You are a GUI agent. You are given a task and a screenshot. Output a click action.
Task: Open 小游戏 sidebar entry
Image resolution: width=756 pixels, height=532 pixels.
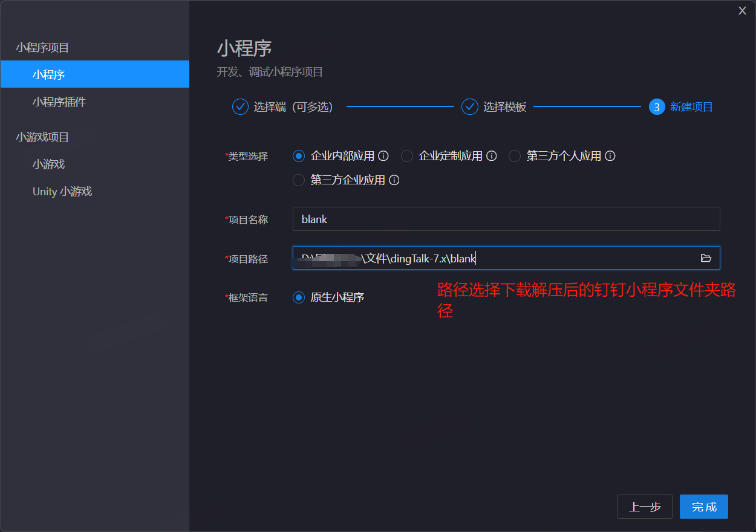48,164
